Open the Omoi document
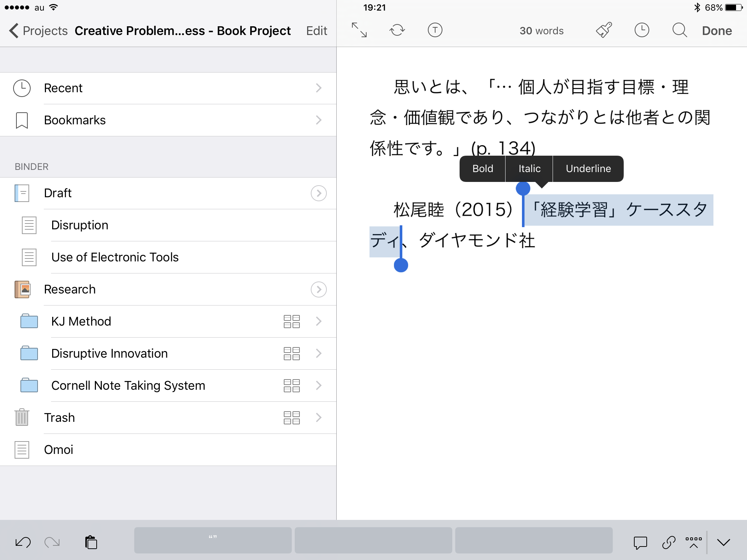This screenshot has height=560, width=747. pos(168,450)
